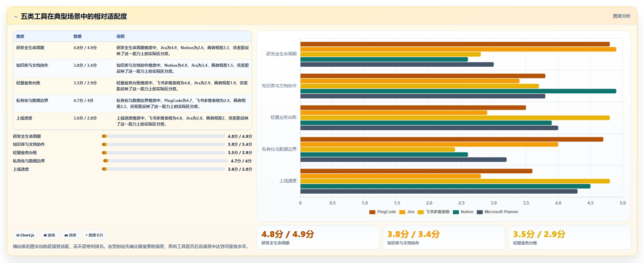
Task: Click the 2.5 tick on the x-axis
Action: (461, 203)
